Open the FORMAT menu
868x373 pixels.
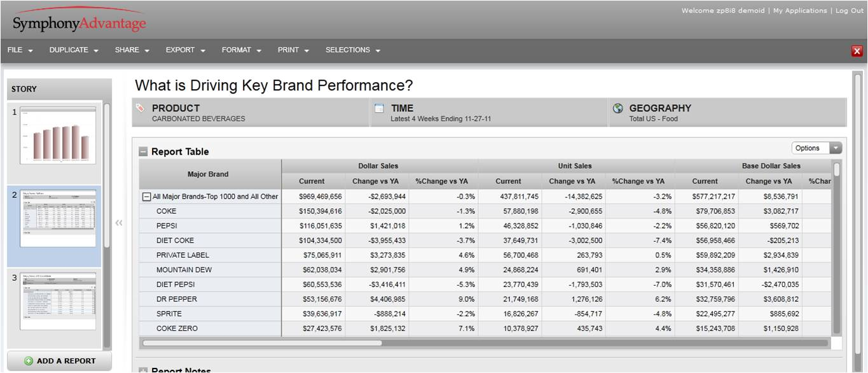241,50
